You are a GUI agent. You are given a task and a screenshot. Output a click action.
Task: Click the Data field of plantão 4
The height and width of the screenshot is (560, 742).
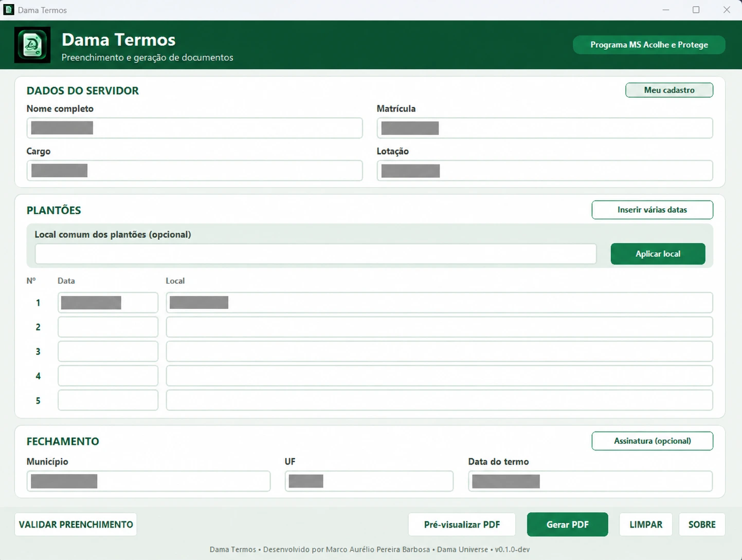[x=108, y=376]
